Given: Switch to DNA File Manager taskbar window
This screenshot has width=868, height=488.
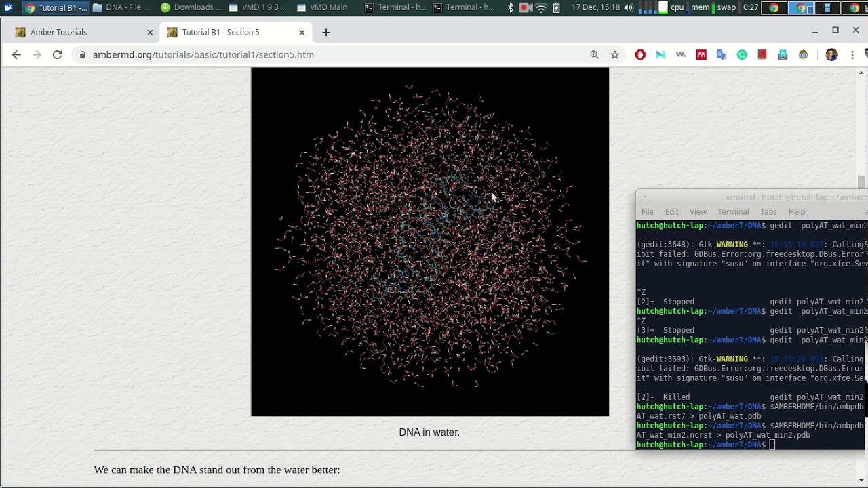Looking at the screenshot, I should [121, 7].
